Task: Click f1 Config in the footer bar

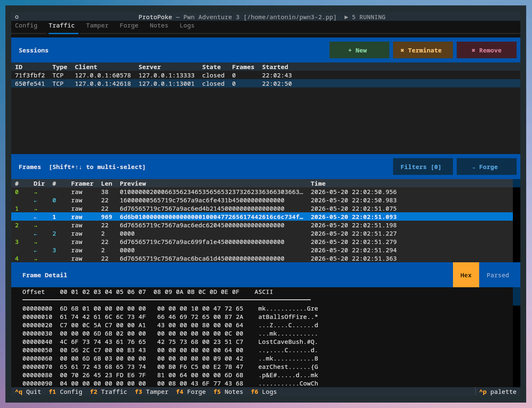Action: 66,392
